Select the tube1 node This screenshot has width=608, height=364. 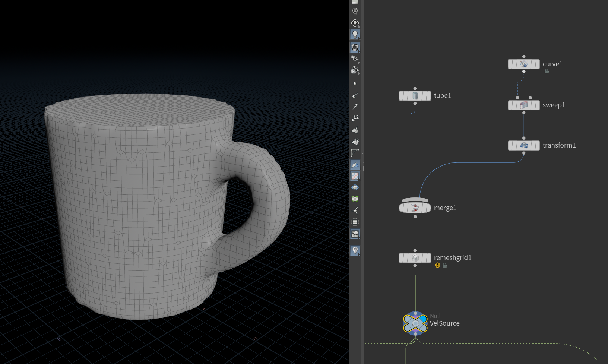(415, 96)
